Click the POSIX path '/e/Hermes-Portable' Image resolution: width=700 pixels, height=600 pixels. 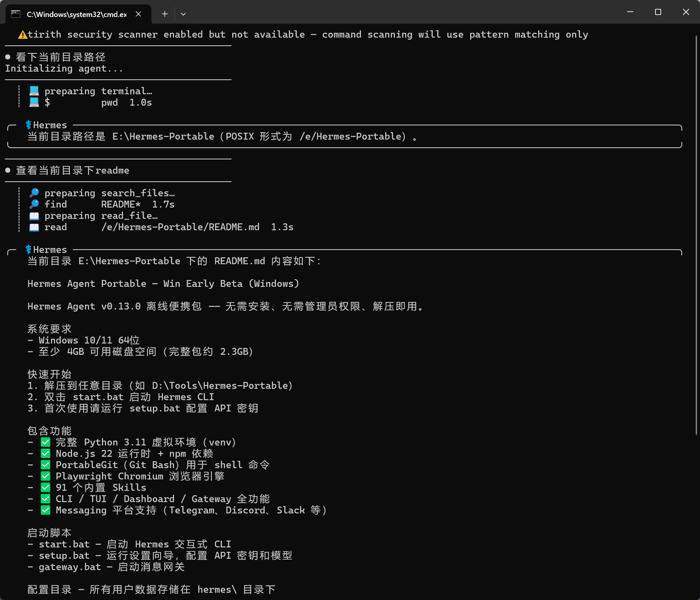coord(352,137)
